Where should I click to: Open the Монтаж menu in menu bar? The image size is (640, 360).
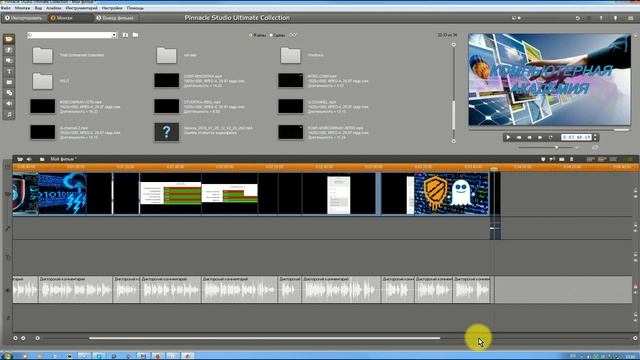(x=22, y=8)
